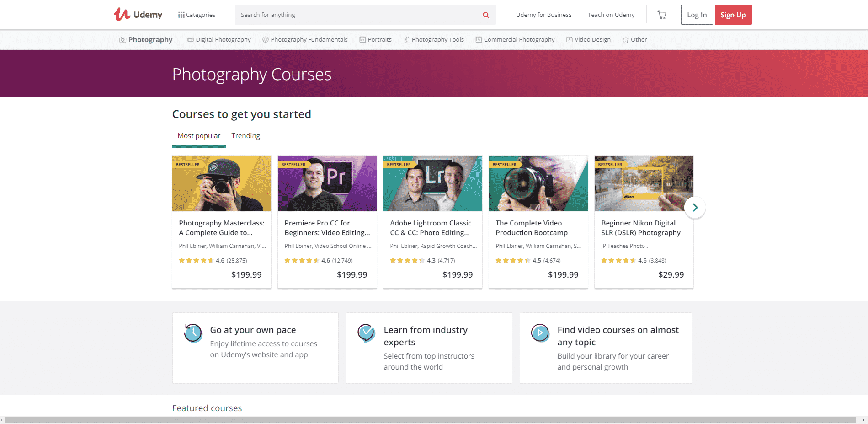Click Find video courses on almost any topic
Screen dimensions: 868x424
click(618, 336)
